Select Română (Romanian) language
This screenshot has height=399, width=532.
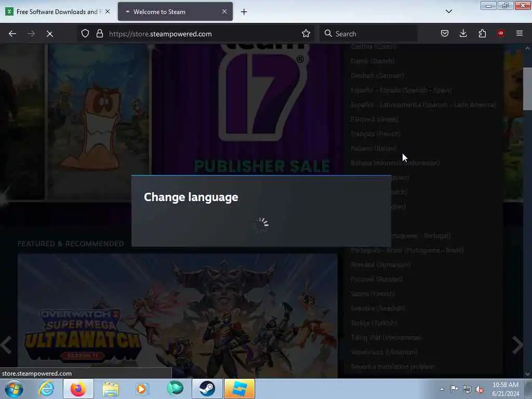(x=381, y=264)
